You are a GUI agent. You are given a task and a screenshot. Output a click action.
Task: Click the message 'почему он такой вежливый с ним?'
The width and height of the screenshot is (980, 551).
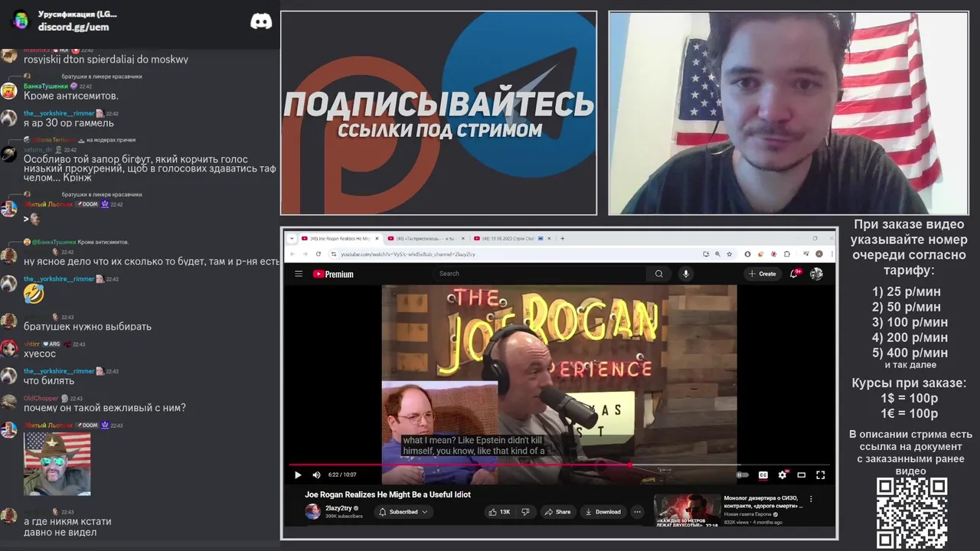point(105,408)
